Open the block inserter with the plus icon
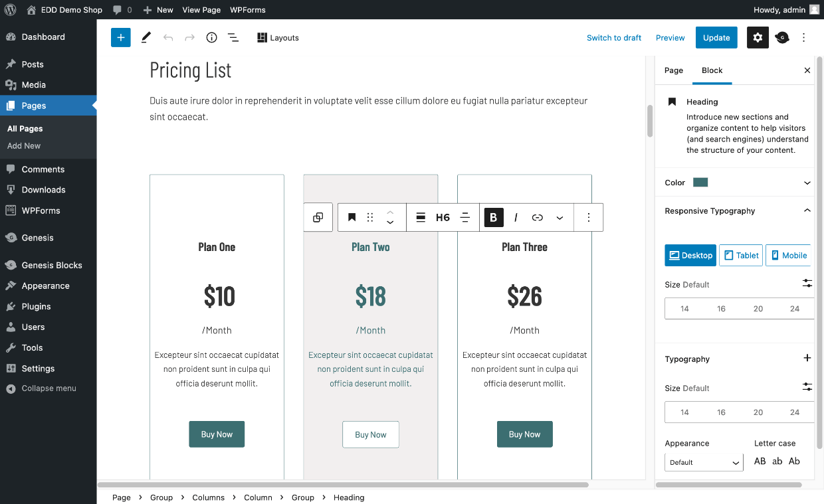Image resolution: width=824 pixels, height=504 pixels. (x=120, y=38)
